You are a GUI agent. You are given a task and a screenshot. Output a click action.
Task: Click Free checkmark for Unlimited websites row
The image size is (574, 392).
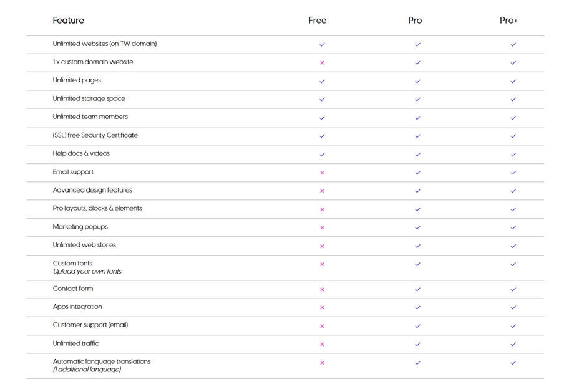pyautogui.click(x=322, y=44)
